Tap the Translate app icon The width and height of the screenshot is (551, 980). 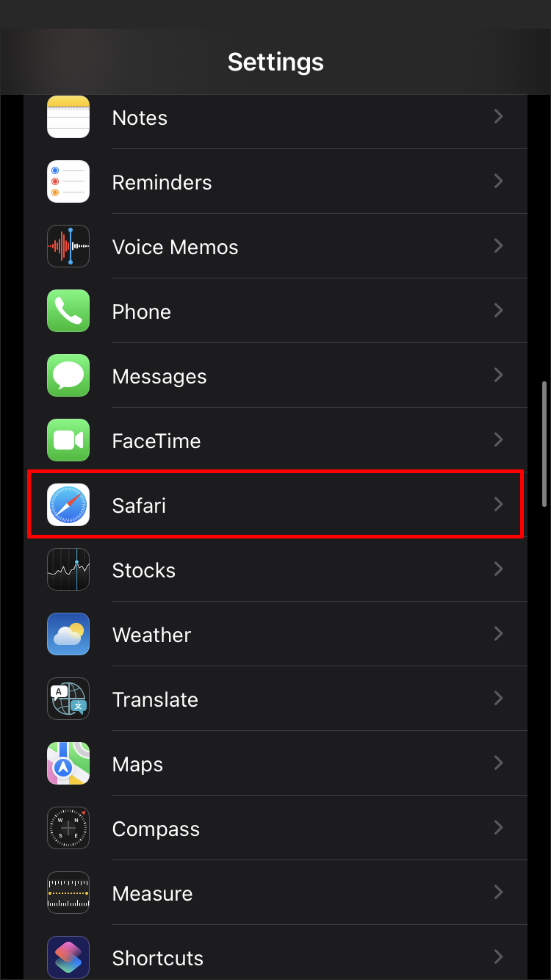[x=68, y=699]
